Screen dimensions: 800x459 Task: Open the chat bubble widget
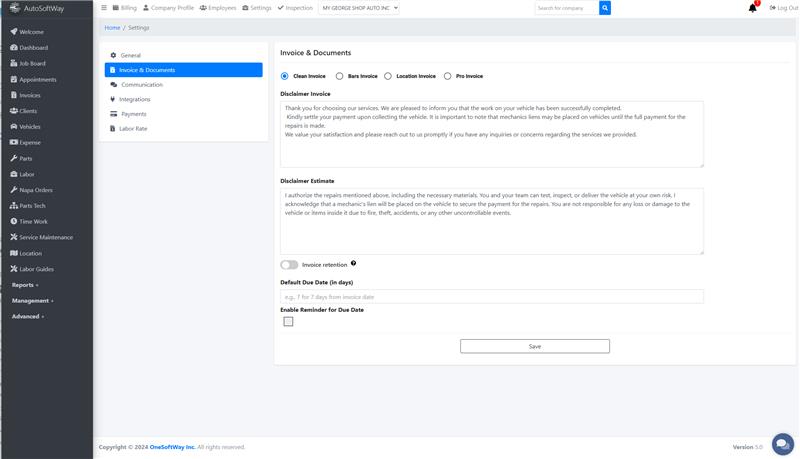coord(783,444)
